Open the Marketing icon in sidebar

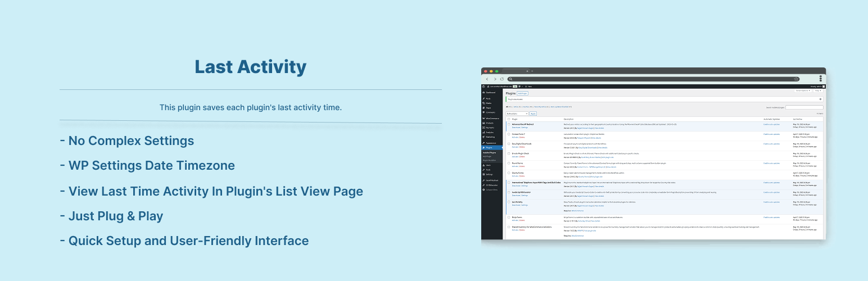pos(483,137)
